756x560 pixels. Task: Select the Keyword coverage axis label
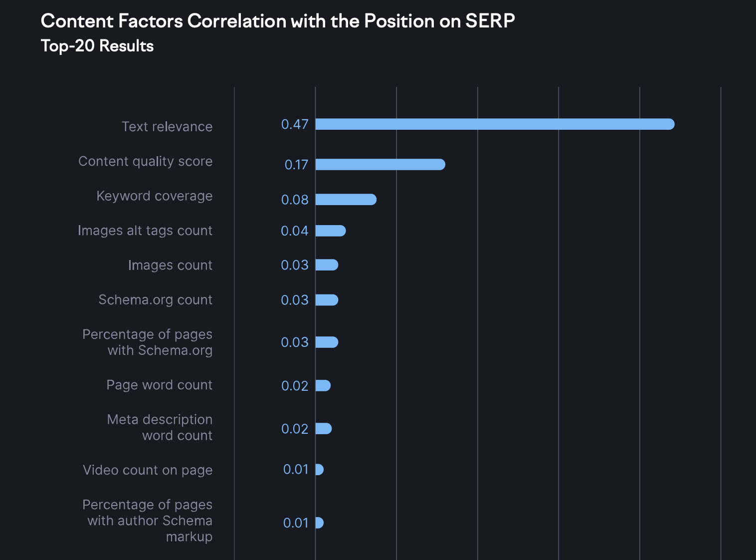(x=155, y=196)
